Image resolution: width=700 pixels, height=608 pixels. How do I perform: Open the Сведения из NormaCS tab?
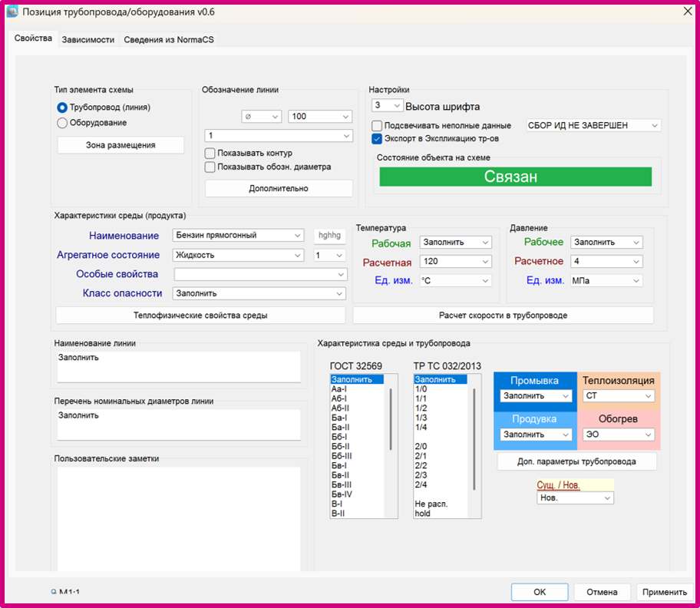click(168, 38)
